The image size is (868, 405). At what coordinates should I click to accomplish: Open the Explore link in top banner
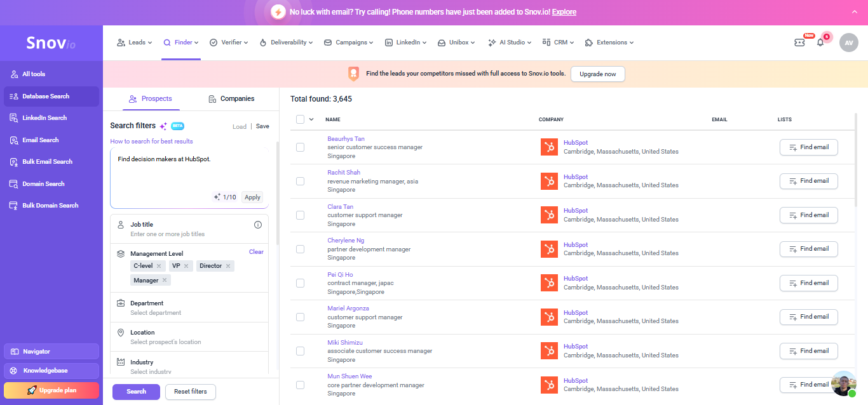564,12
